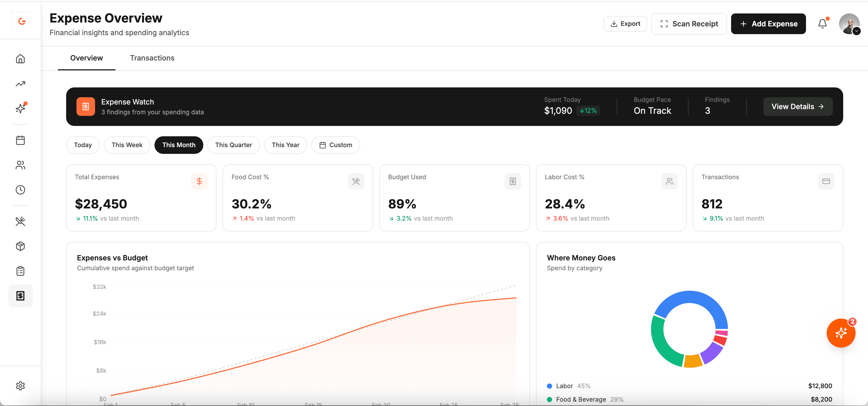Open the calendar icon in sidebar
This screenshot has width=868, height=406.
(x=20, y=140)
